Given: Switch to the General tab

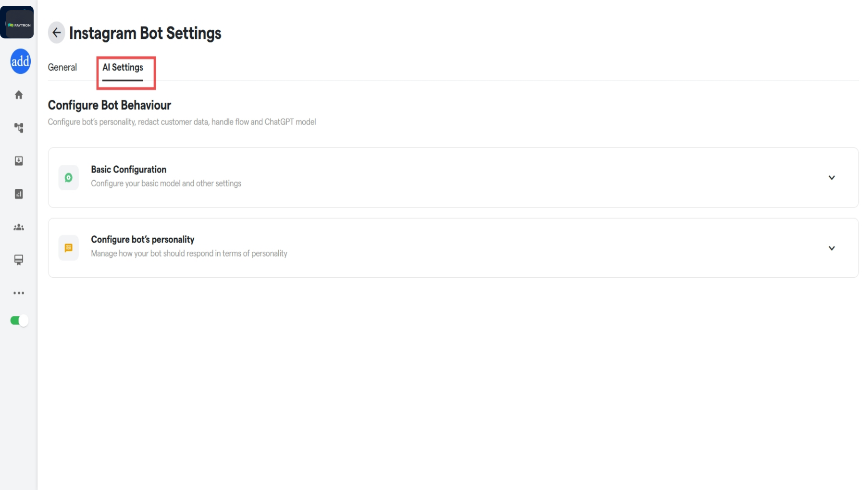Looking at the screenshot, I should 62,67.
